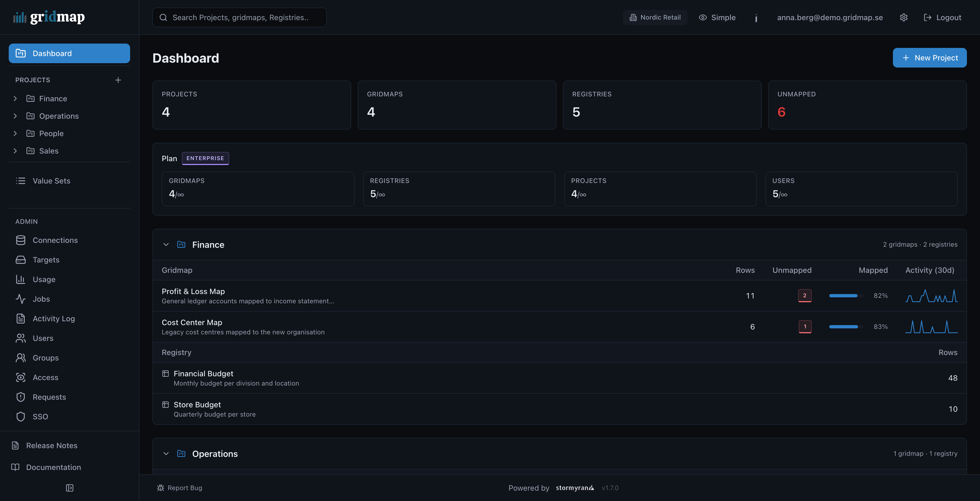Viewport: 980px width, 501px height.
Task: Click the sidebar collapse panel icon
Action: tap(70, 488)
